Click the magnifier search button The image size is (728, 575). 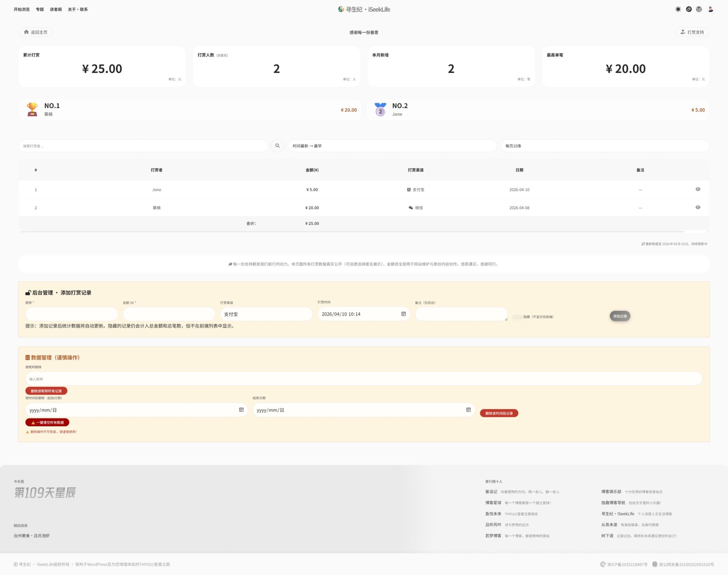(277, 146)
